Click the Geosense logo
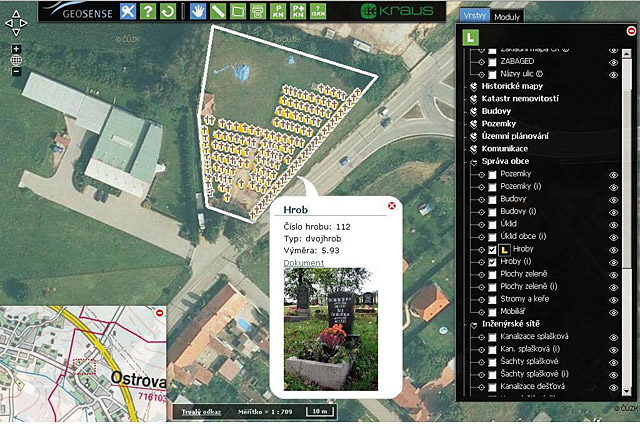The height and width of the screenshot is (424, 640). tap(79, 11)
